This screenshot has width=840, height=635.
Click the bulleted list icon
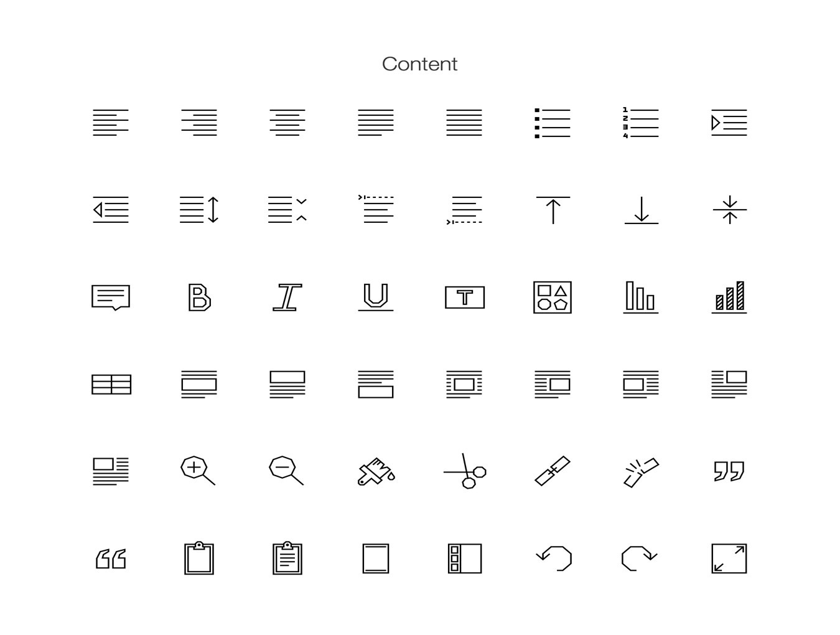pos(553,123)
